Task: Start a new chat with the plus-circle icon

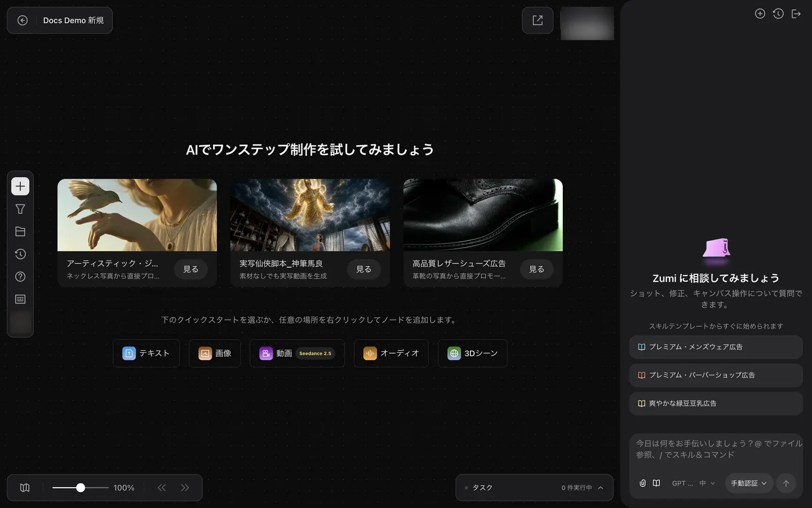Action: coord(760,14)
